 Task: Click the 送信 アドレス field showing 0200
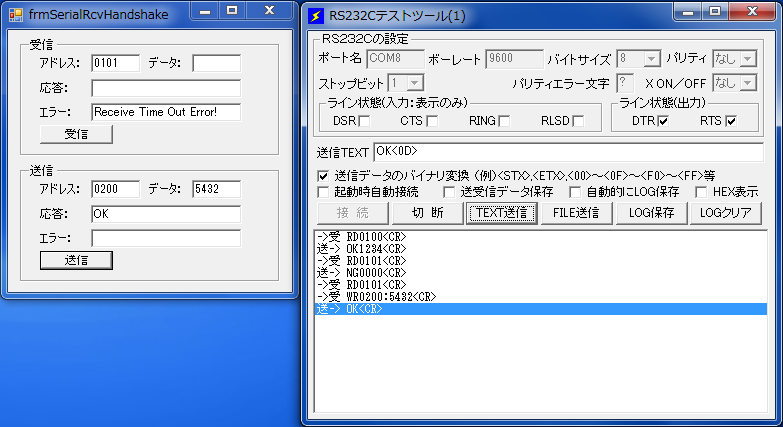[116, 189]
